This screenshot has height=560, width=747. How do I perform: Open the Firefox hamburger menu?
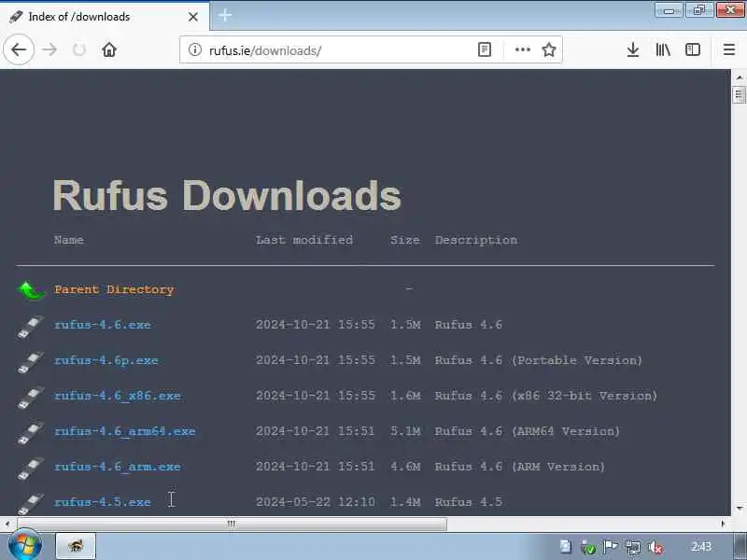(x=729, y=49)
